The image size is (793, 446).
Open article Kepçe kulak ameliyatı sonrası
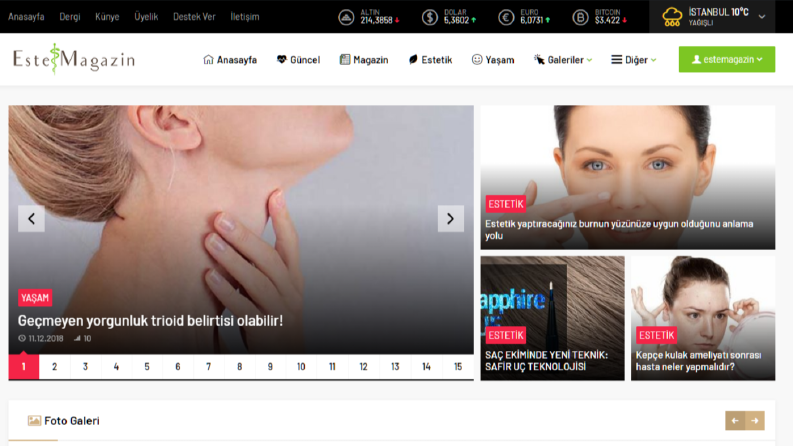(698, 361)
